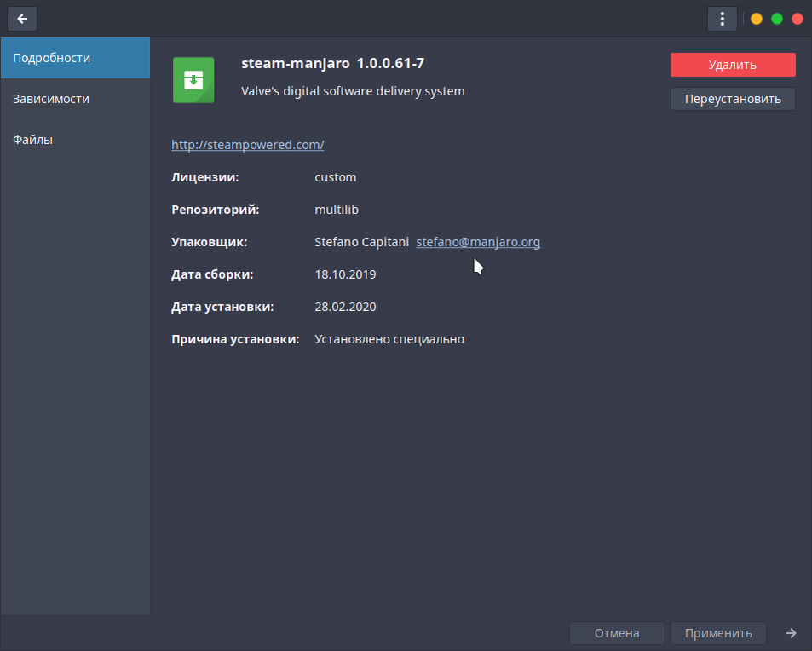Click the label 'Дата установки:'
This screenshot has height=651, width=812.
[x=222, y=307]
